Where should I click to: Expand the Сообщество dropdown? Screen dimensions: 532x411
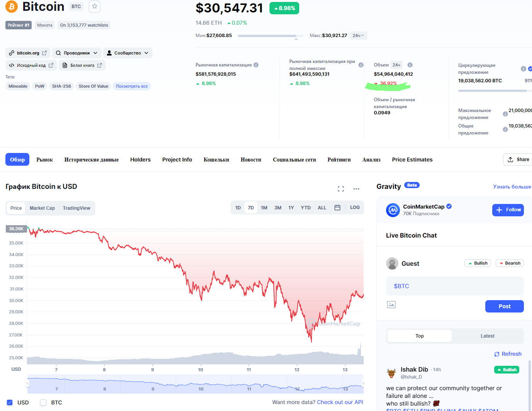point(127,53)
